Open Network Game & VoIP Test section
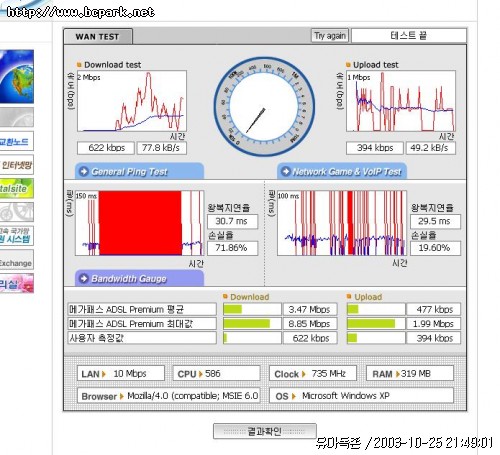 tap(342, 171)
